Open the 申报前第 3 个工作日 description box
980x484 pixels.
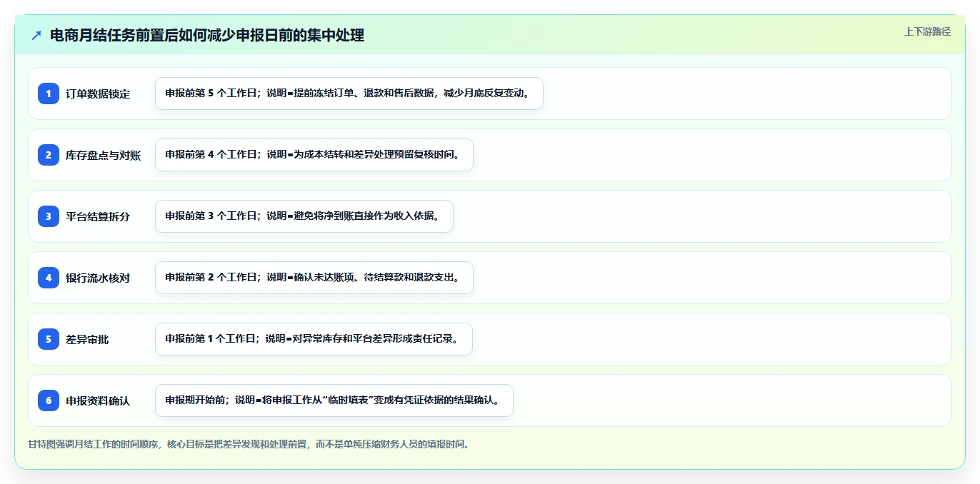pos(304,216)
